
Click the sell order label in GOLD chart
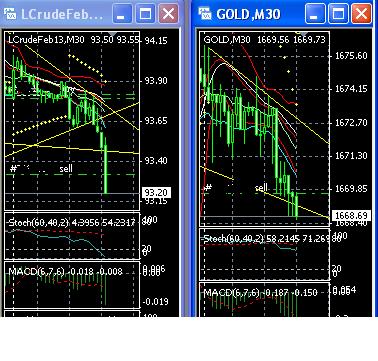point(262,188)
